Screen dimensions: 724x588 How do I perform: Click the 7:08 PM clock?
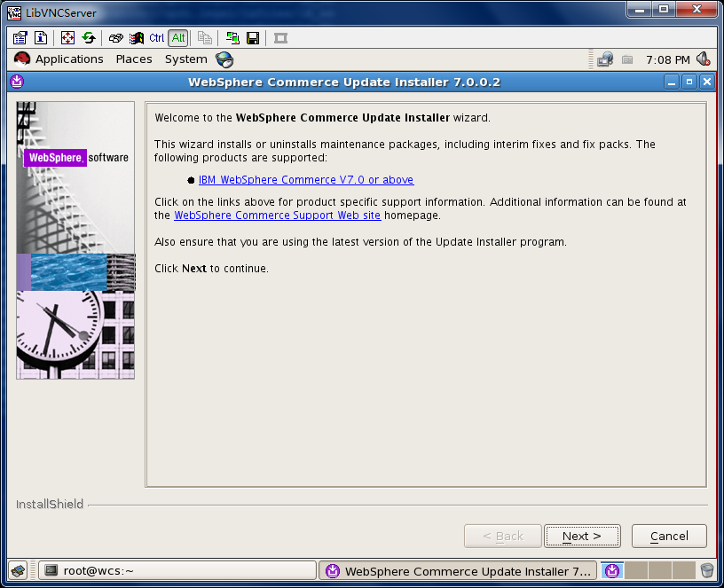click(668, 60)
